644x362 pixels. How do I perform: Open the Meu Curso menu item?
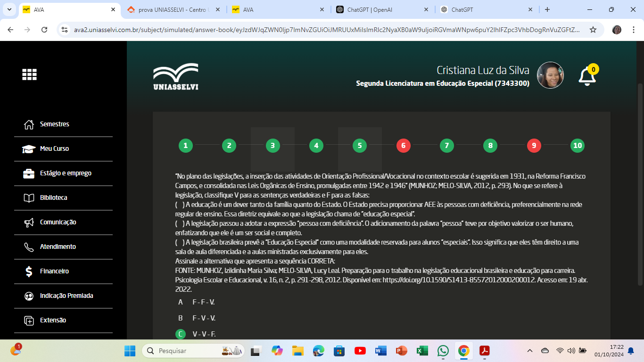pos(54,149)
